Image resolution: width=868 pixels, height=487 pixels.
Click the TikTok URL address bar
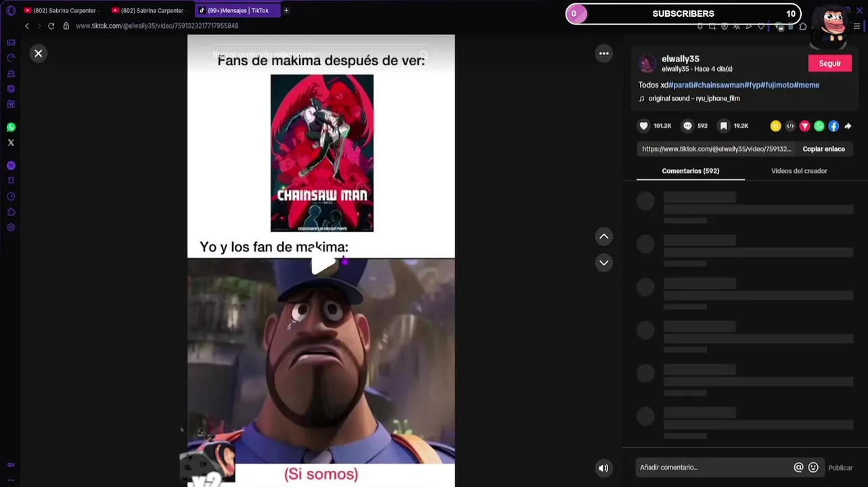(x=157, y=26)
